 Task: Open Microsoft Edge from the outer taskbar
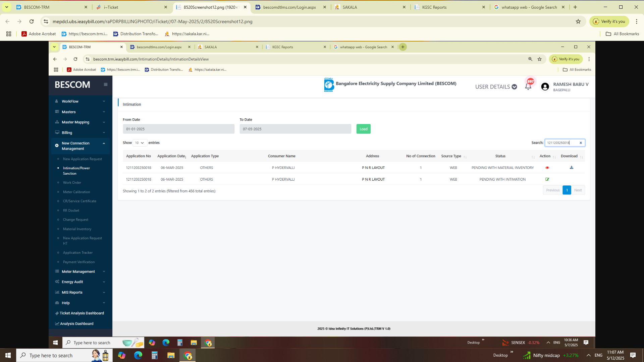pos(138,355)
